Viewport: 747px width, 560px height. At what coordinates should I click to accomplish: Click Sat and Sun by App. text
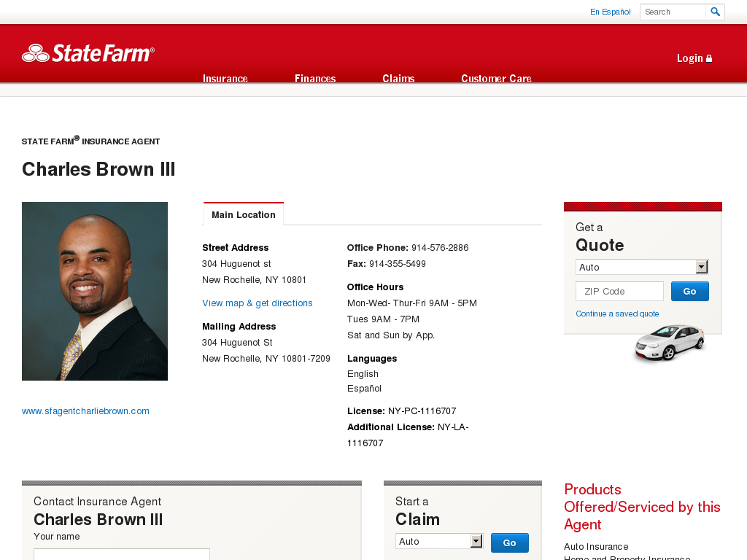[x=391, y=335]
